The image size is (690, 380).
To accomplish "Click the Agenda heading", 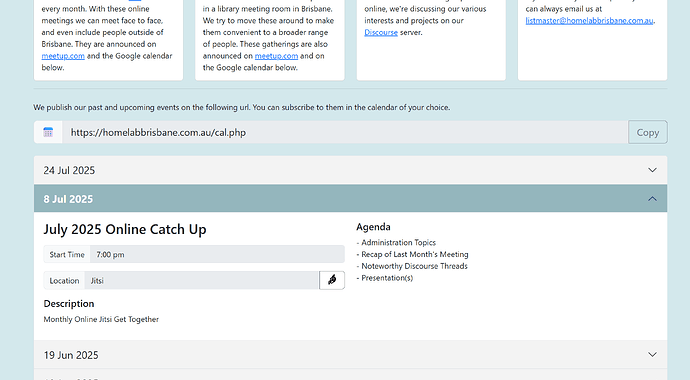I will coord(373,227).
